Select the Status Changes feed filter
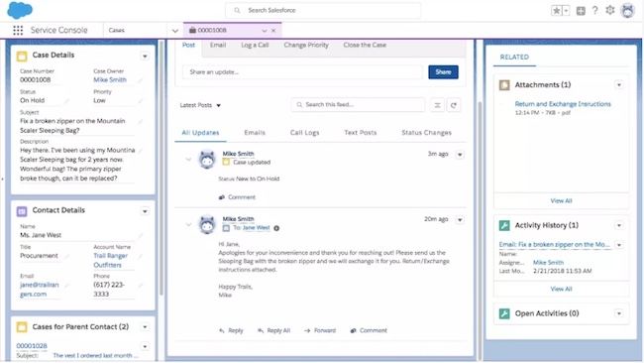This screenshot has height=363, width=644. 426,133
